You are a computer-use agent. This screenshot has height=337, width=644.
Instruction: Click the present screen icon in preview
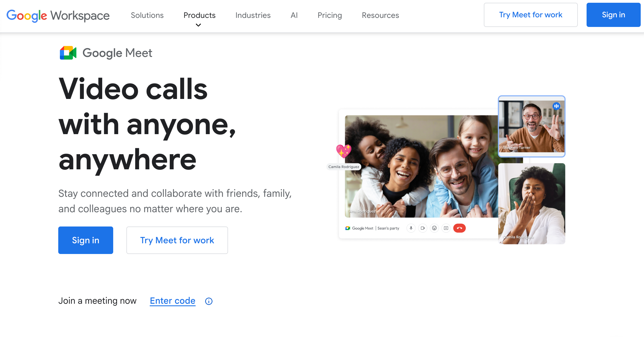(x=446, y=228)
